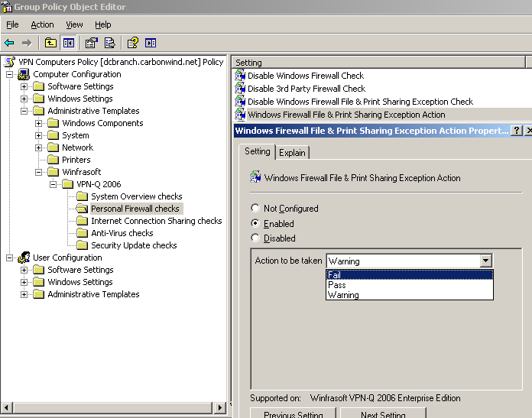
Task: Click the Disable Windows Firewall Check policy icon
Action: coord(240,76)
